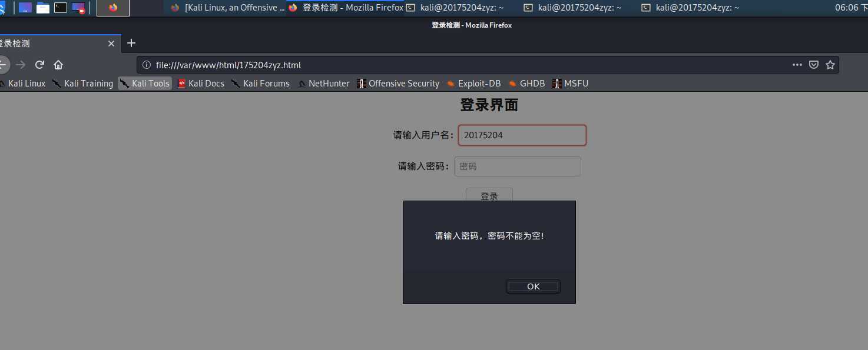Screen dimensions: 868x350
Task: Open page actions three-dot menu
Action: (x=797, y=65)
